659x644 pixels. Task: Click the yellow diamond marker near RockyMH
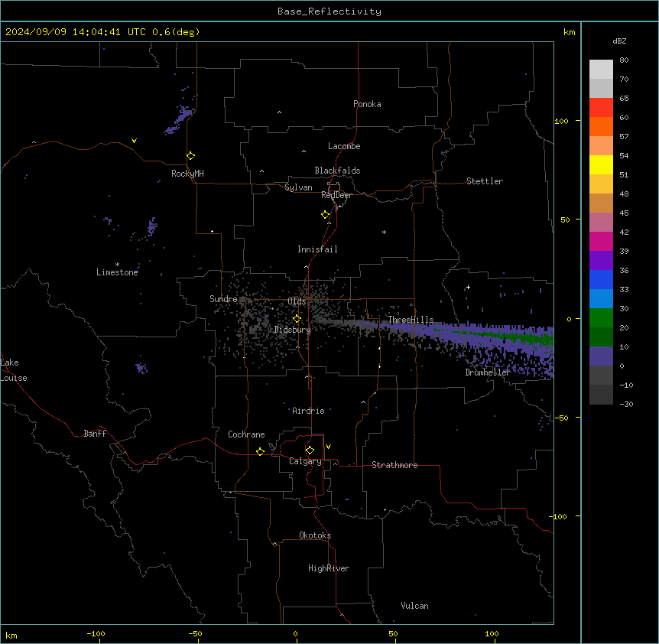coord(190,156)
